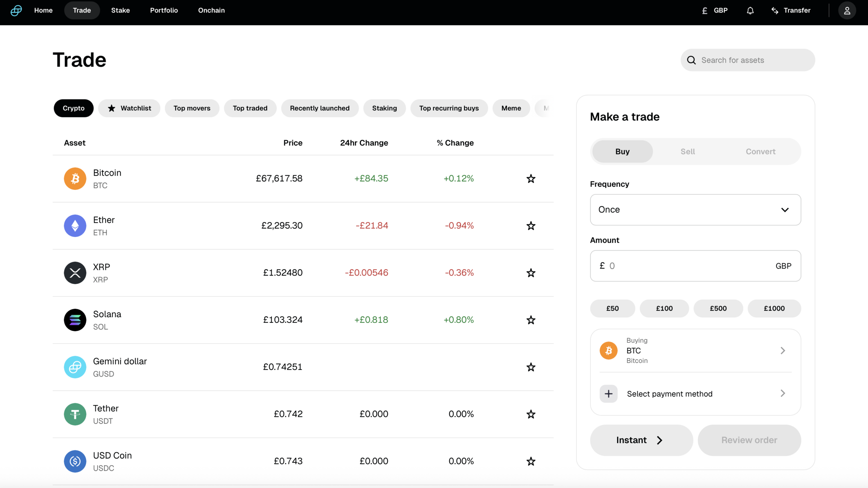Open Select payment method options

670,394
